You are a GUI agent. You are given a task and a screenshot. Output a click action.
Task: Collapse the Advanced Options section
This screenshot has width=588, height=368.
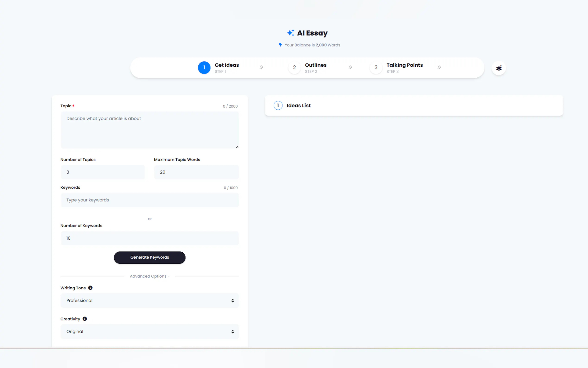[x=150, y=276]
